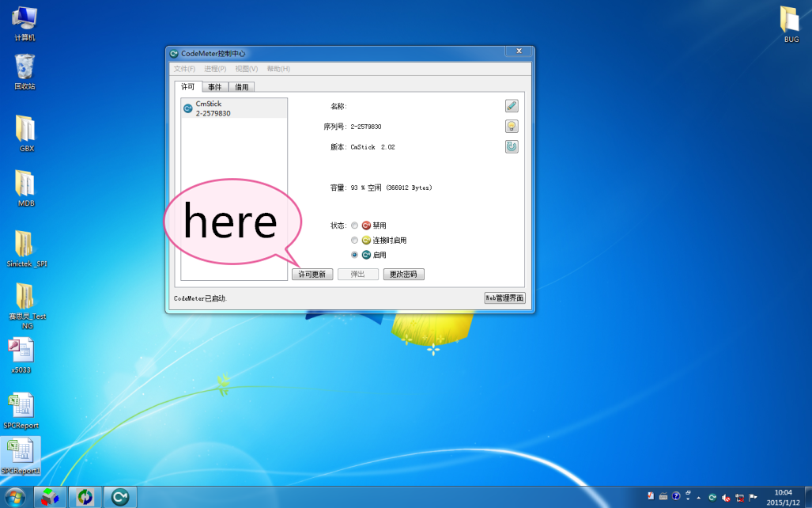The image size is (812, 508).
Task: Click the CodeMeter icon in the taskbar
Action: [120, 497]
